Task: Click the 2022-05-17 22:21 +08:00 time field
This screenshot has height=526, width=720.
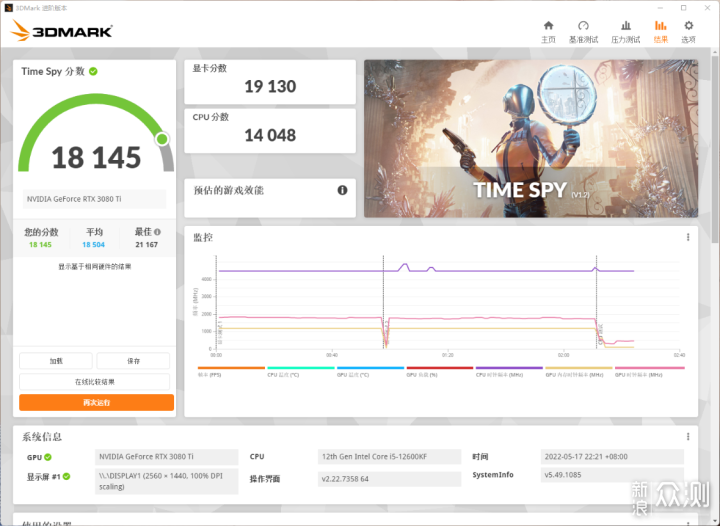Action: (612, 457)
